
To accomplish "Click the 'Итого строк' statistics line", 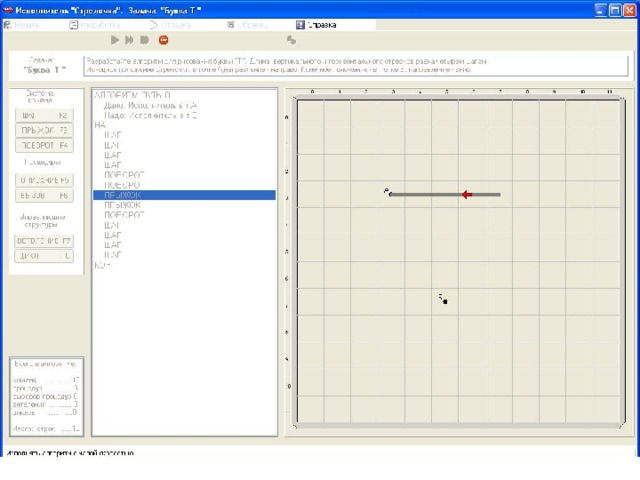I will click(x=46, y=429).
